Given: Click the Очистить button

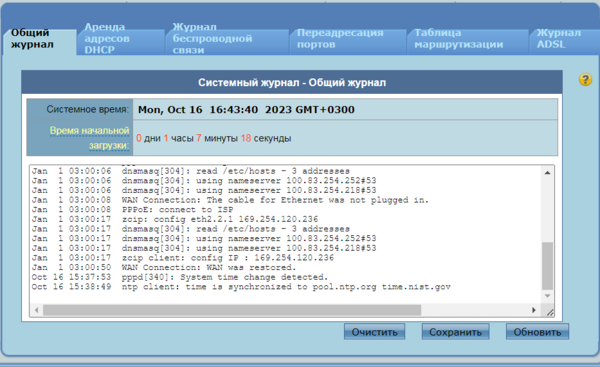Looking at the screenshot, I should tap(374, 332).
